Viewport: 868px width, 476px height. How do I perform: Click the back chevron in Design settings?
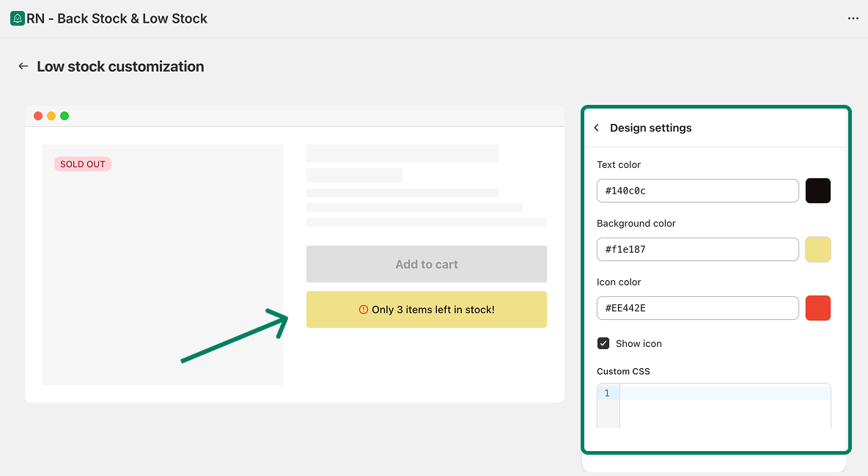coord(597,128)
